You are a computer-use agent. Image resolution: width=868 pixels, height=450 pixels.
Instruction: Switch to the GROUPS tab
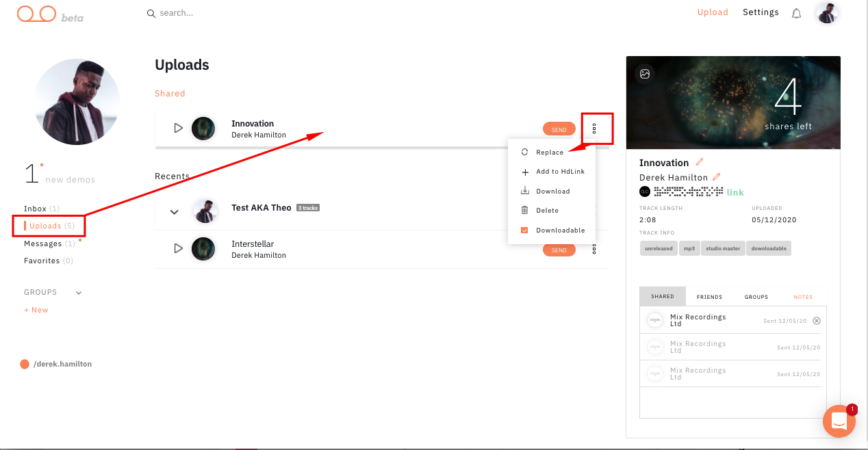pos(756,297)
